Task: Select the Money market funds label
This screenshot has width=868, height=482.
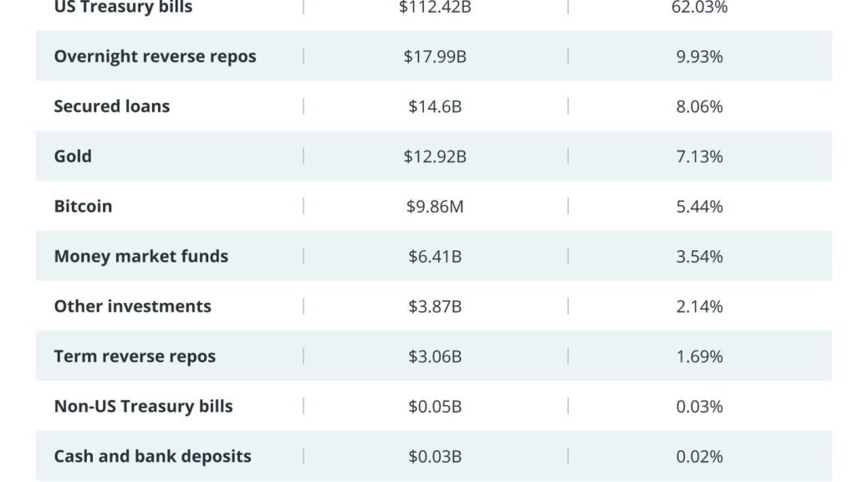Action: click(141, 256)
